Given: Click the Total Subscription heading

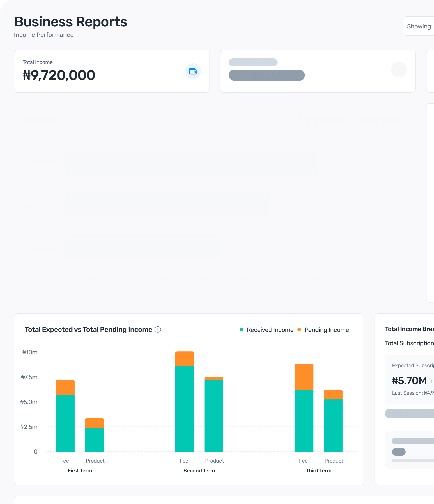Looking at the screenshot, I should point(409,343).
